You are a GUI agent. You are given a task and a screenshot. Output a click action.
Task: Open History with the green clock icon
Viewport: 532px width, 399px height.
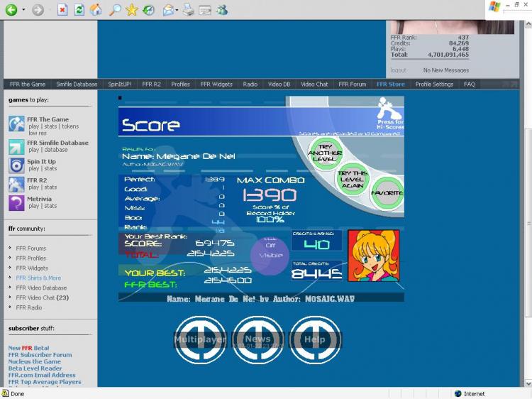pos(148,10)
